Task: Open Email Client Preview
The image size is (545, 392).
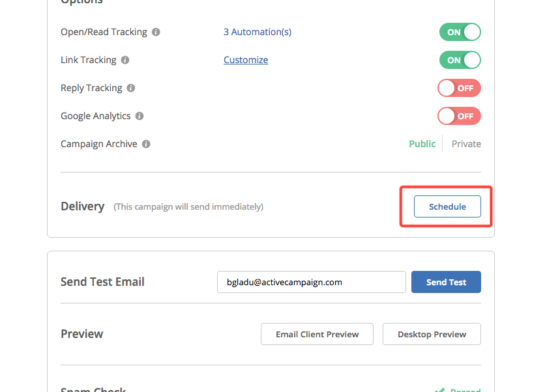Action: click(317, 334)
